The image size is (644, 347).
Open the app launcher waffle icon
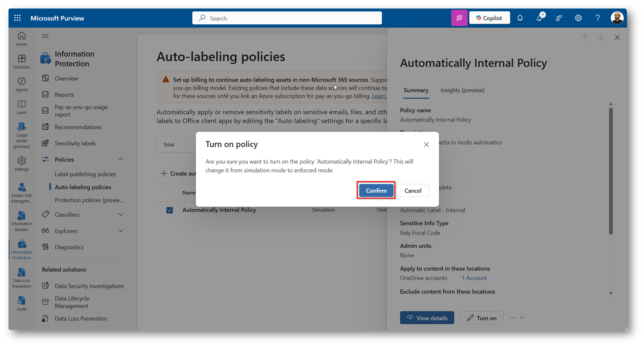(x=17, y=18)
